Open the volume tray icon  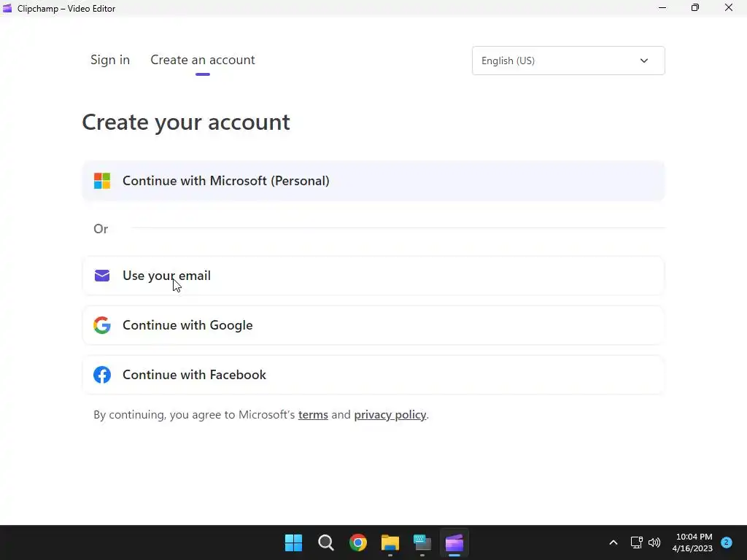click(x=654, y=542)
